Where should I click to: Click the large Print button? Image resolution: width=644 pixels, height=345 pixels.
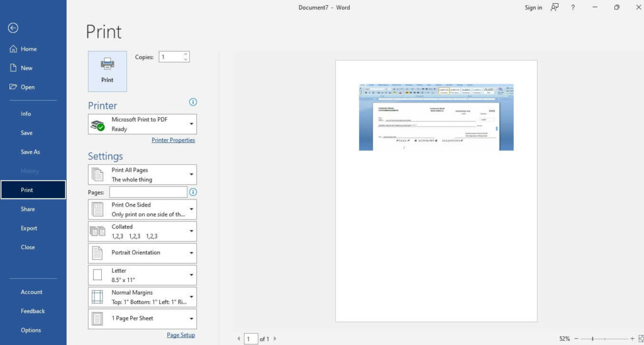coord(107,71)
